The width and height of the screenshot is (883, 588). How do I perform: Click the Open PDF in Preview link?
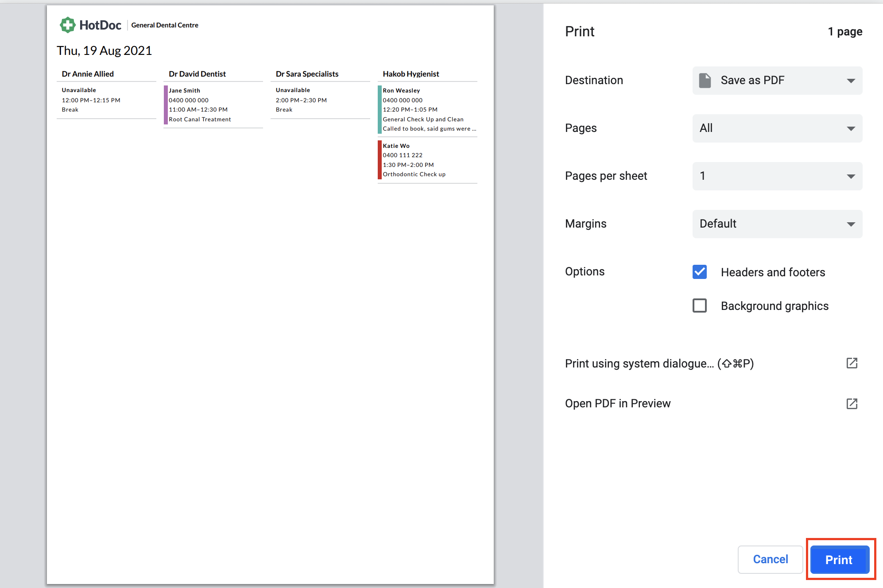pyautogui.click(x=618, y=403)
